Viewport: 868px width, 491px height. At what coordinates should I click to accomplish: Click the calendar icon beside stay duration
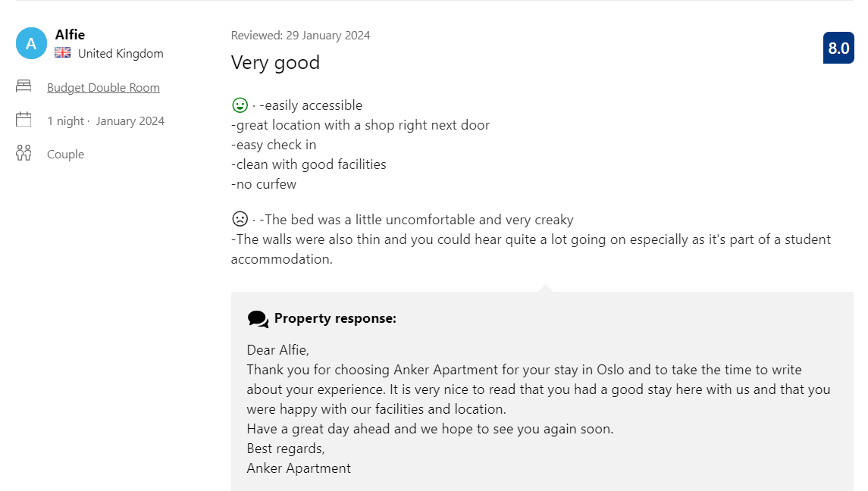pyautogui.click(x=24, y=120)
